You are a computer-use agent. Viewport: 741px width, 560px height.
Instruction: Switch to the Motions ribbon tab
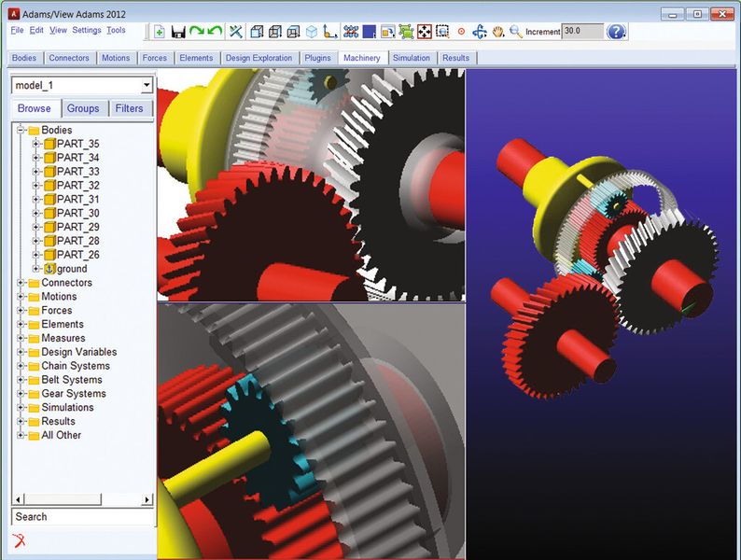coord(116,58)
